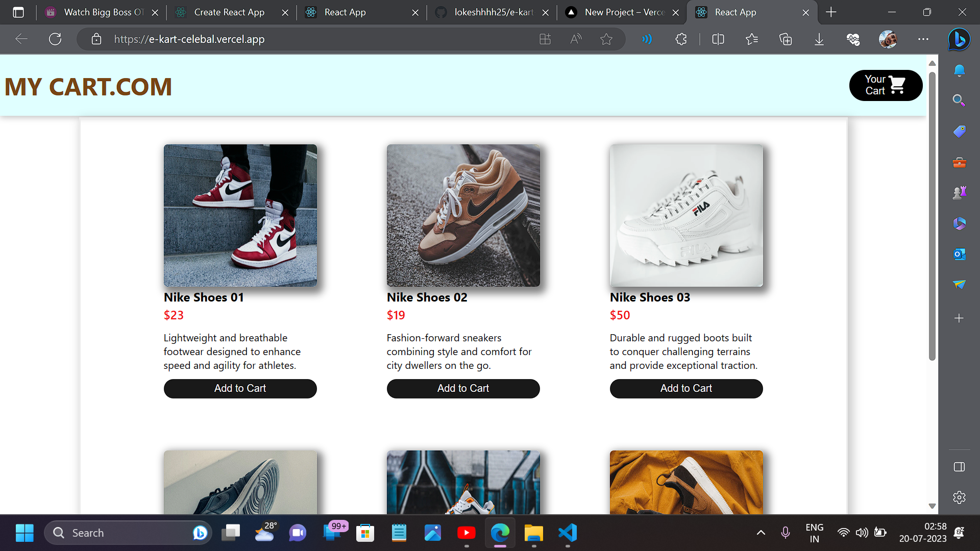Viewport: 980px width, 551px height.
Task: Click the favorites star in address bar
Action: tap(606, 39)
